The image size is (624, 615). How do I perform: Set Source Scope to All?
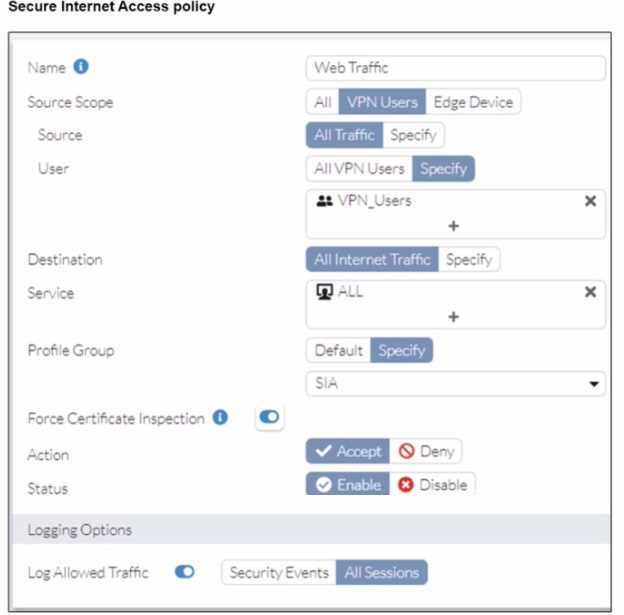click(322, 101)
